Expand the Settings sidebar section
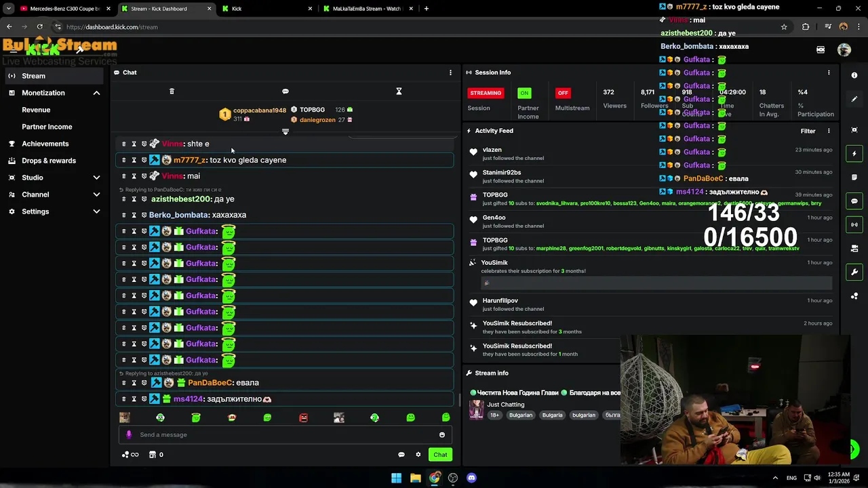Image resolution: width=868 pixels, height=488 pixels. pos(96,211)
